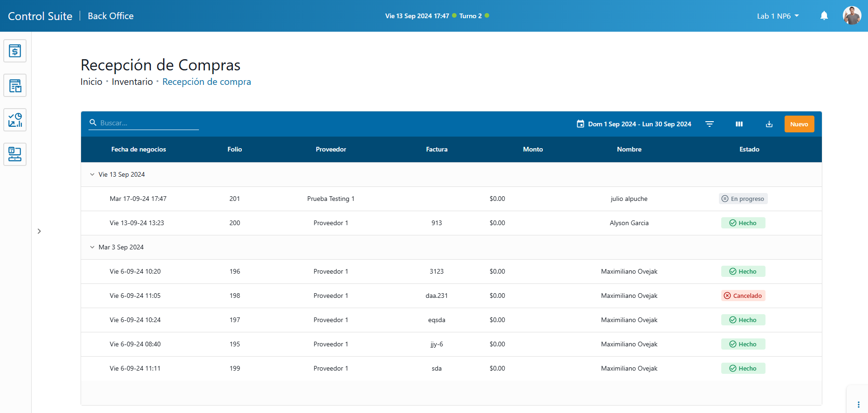This screenshot has height=413, width=868.
Task: Open the filter list icon
Action: point(709,124)
